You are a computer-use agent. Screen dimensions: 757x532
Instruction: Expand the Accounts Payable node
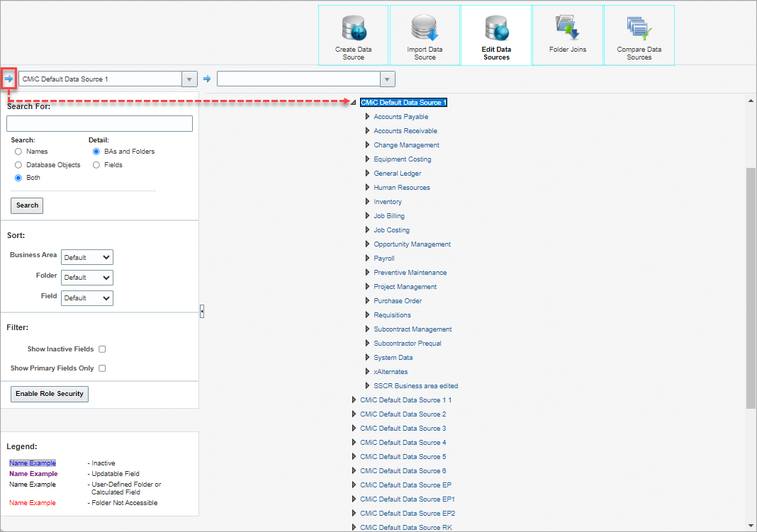point(367,116)
